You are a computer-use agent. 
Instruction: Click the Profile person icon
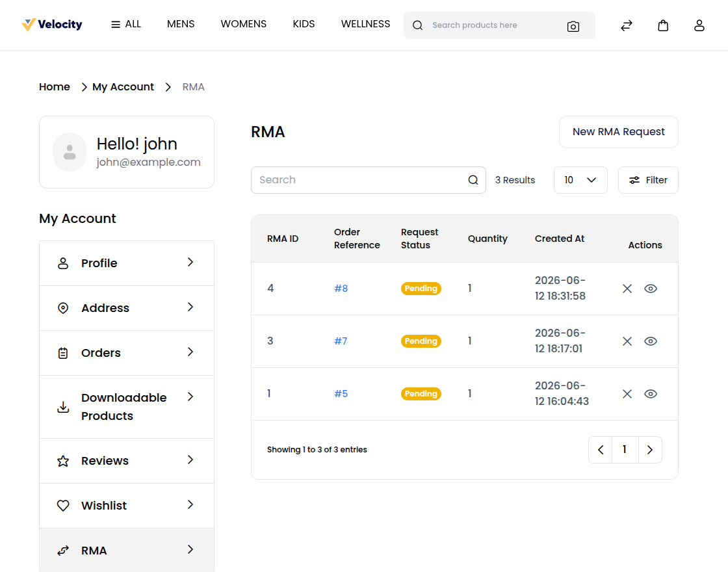(63, 263)
